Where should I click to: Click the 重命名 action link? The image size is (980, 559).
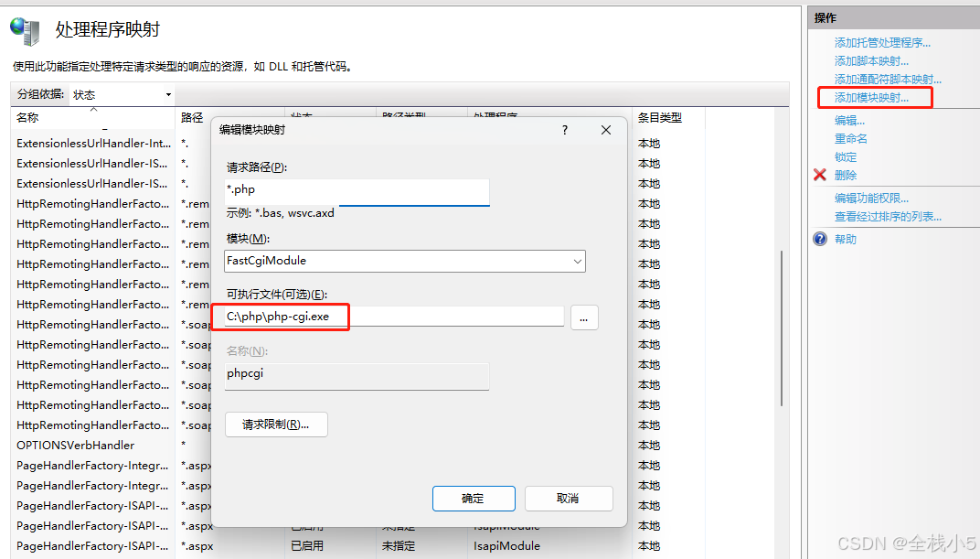click(x=850, y=138)
